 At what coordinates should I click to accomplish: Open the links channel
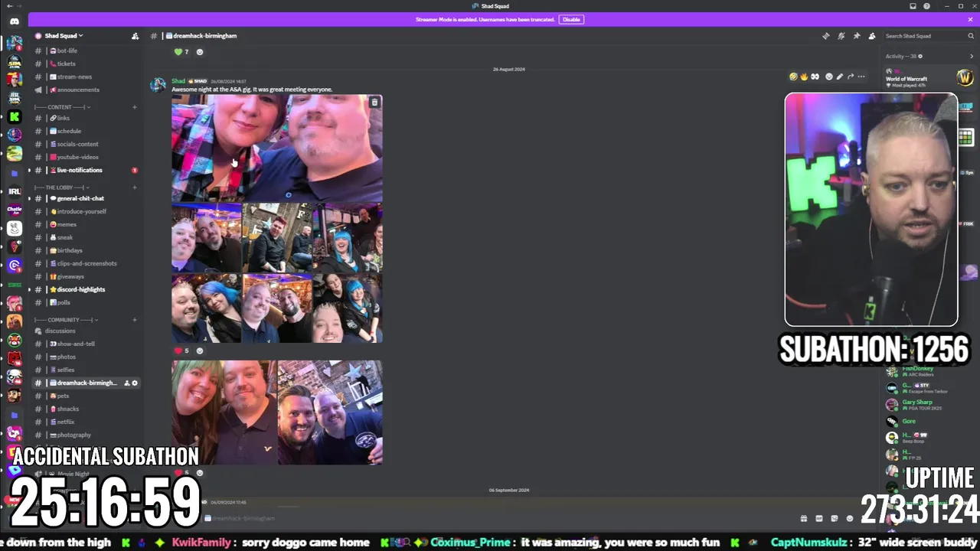click(86, 118)
